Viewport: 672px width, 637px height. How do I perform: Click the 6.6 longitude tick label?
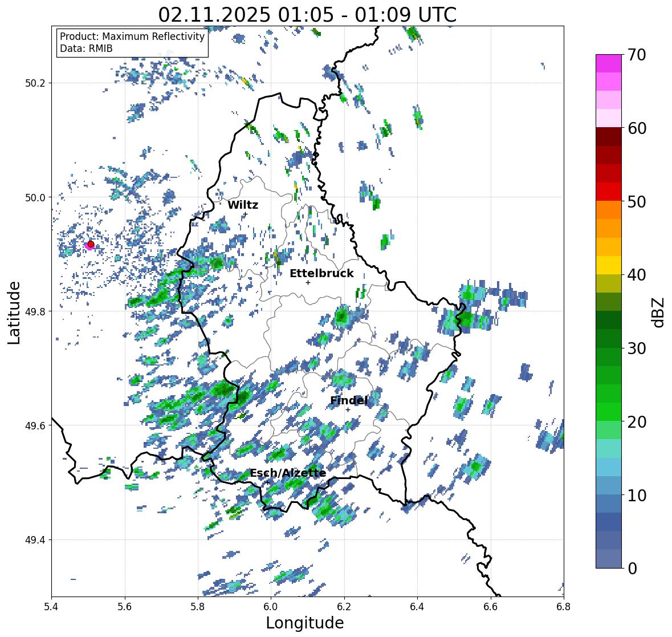491,606
